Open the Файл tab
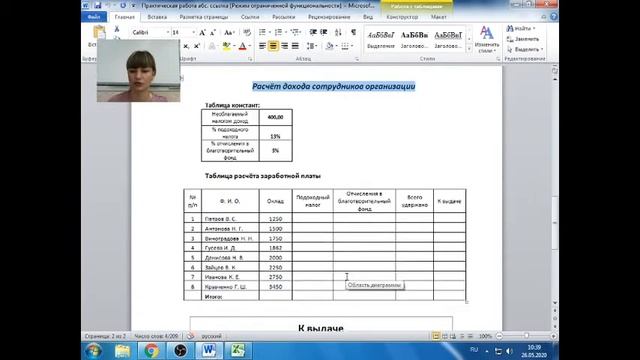Screen dimensions: 640x360 (x=94, y=17)
